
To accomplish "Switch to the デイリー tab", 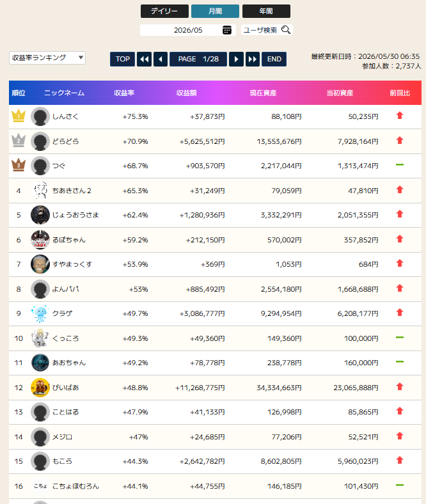I will 164,12.
